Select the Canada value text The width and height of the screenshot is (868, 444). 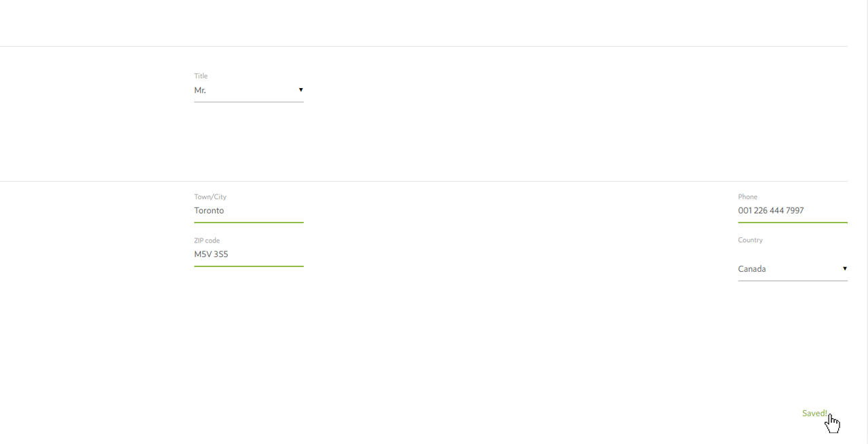coord(752,269)
